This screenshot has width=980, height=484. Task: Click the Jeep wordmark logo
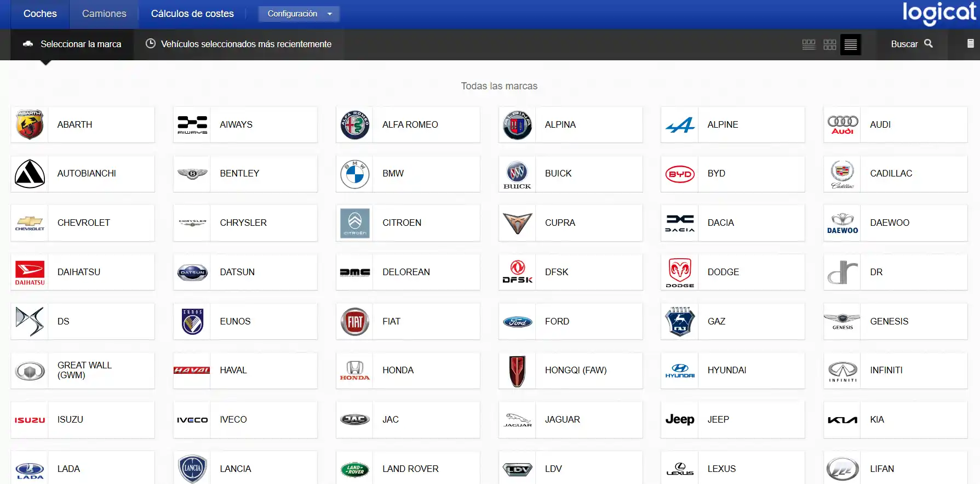tap(680, 420)
